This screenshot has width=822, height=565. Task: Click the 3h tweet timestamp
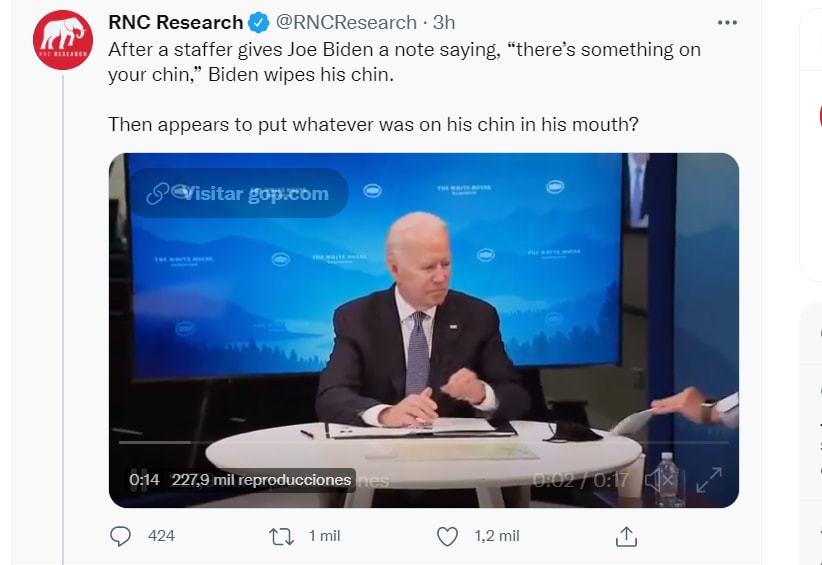[444, 22]
